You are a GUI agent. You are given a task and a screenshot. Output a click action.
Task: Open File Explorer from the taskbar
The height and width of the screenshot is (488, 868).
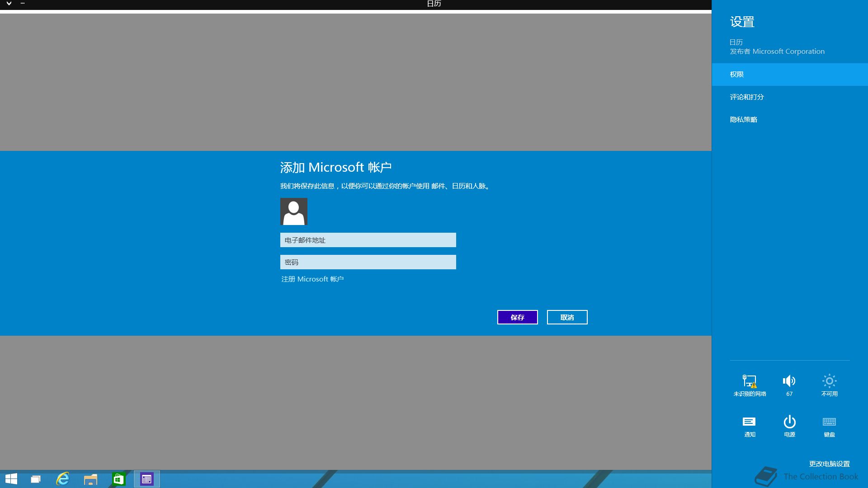pyautogui.click(x=91, y=479)
